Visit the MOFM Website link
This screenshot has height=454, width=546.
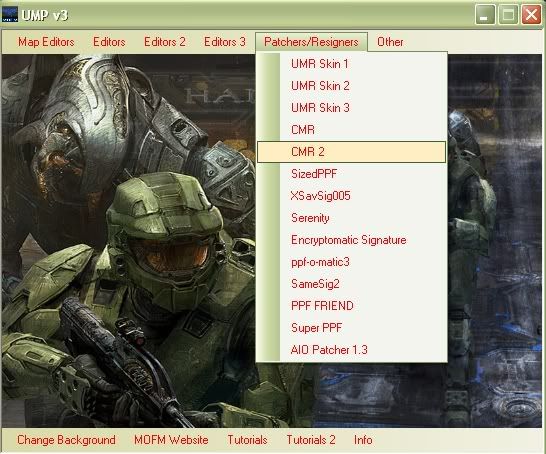[171, 440]
